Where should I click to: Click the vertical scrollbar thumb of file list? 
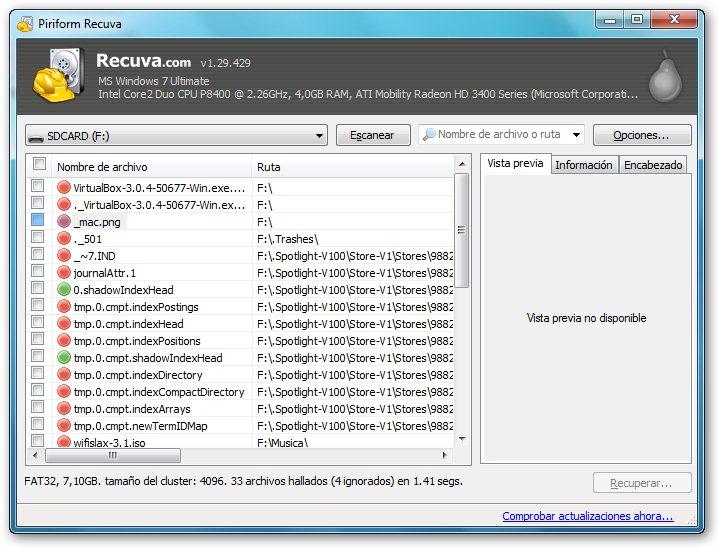[462, 230]
